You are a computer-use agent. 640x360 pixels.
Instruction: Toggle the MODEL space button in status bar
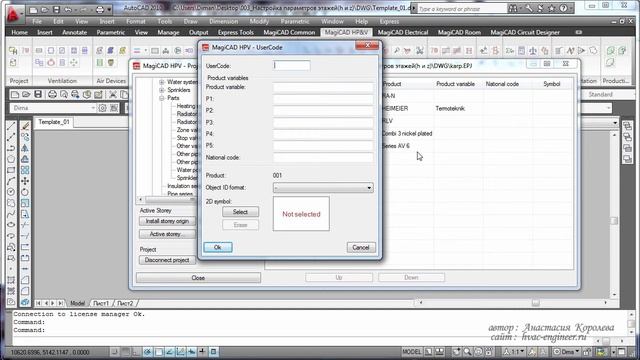[411, 352]
